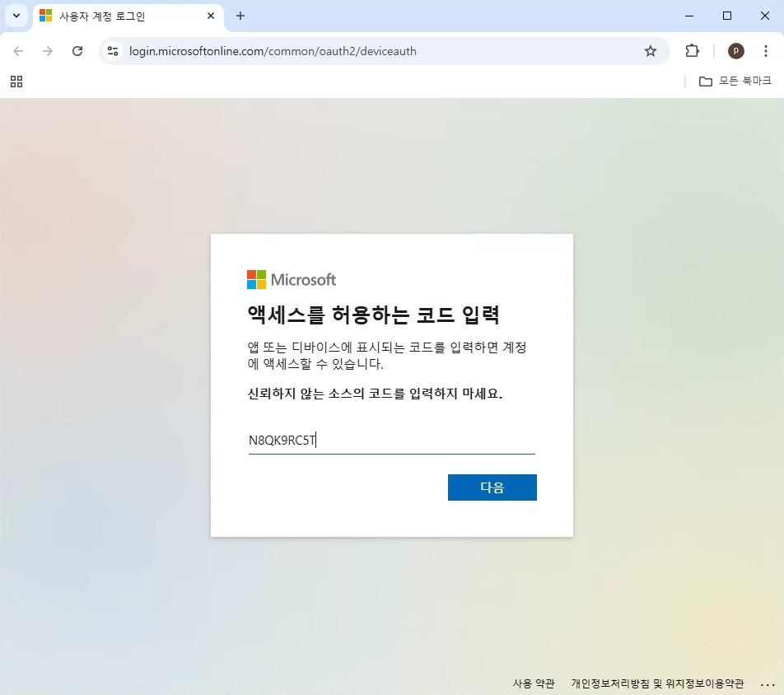Go forward to next page
This screenshot has width=784, height=695.
(48, 51)
